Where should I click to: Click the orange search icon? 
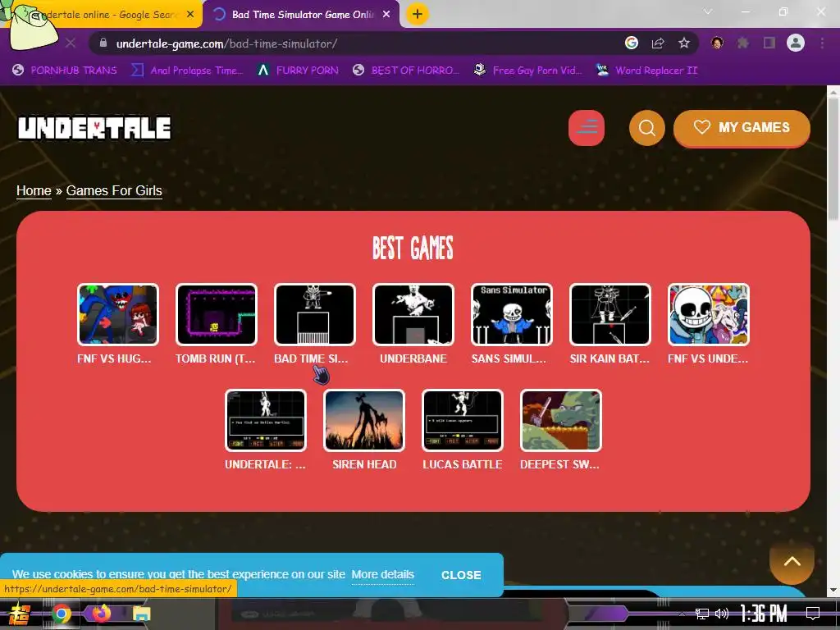tap(646, 127)
